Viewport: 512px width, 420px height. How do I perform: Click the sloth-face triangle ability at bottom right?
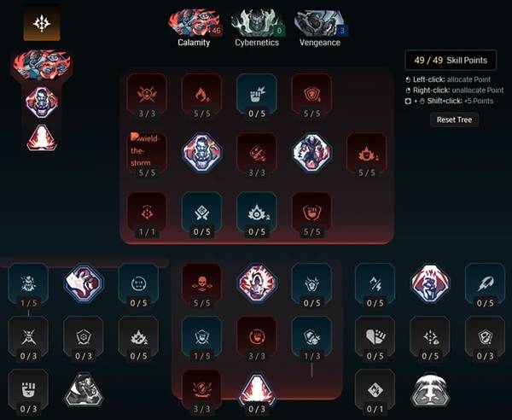(x=430, y=389)
